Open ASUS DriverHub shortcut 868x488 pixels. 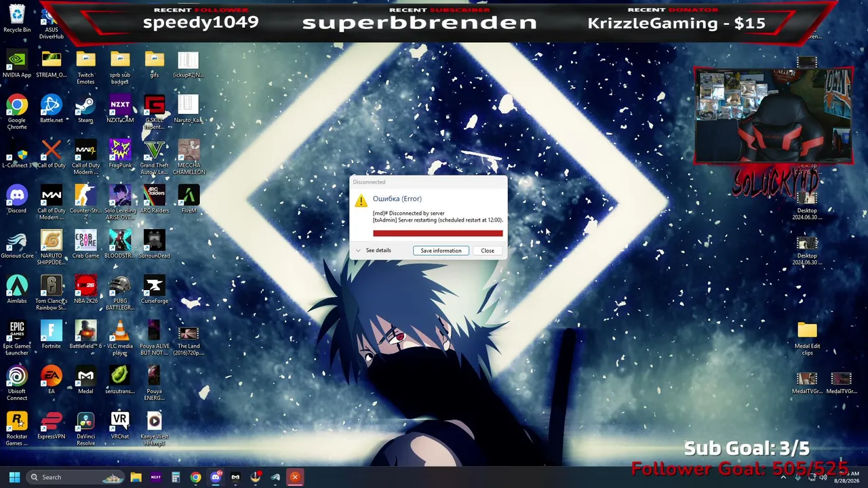tap(52, 22)
